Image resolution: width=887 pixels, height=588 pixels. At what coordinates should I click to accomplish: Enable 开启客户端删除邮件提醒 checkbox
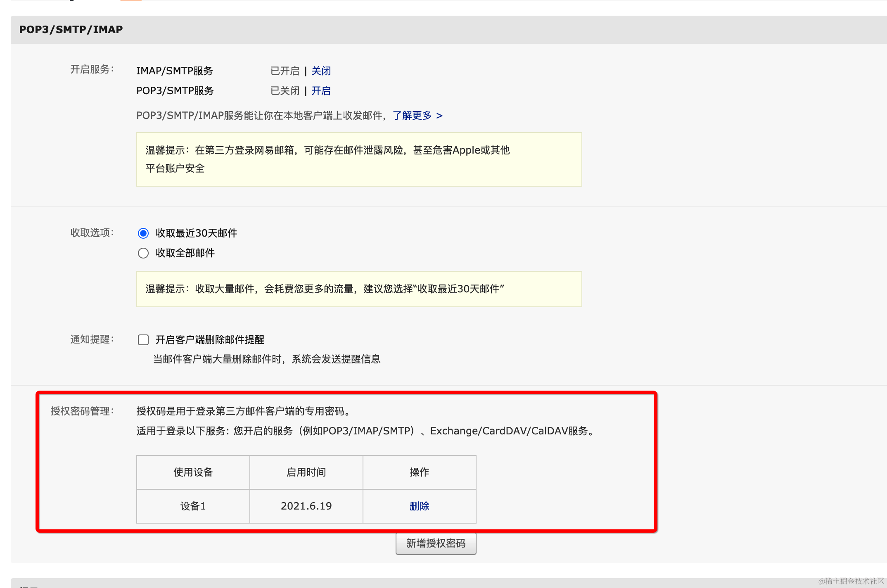click(x=143, y=340)
